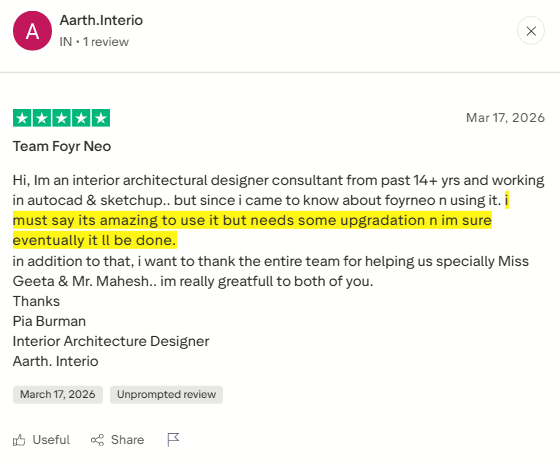Screen dimensions: 560x466
Task: Click the sentence mentioning 'Geeta & Mr. Mahesh'
Action: [x=270, y=271]
